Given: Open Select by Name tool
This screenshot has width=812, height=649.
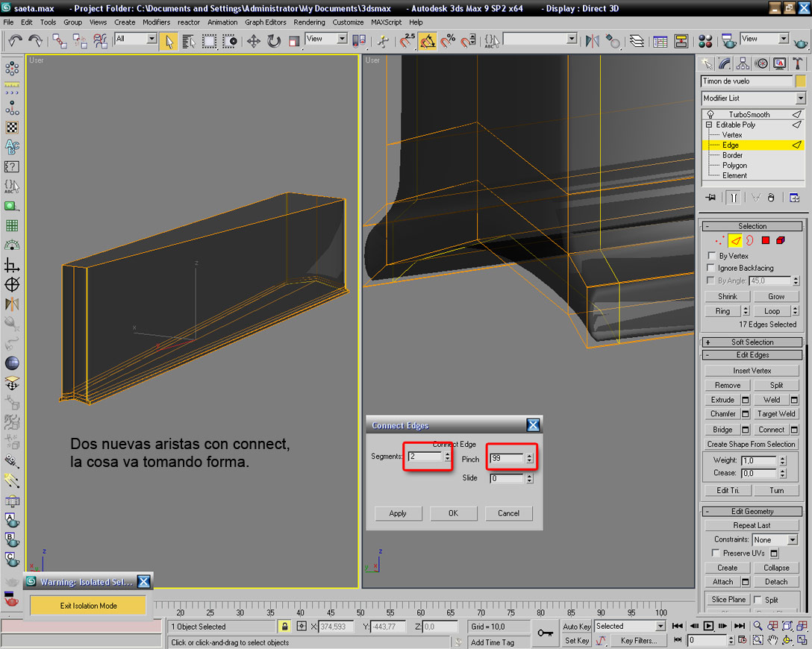Looking at the screenshot, I should point(189,42).
